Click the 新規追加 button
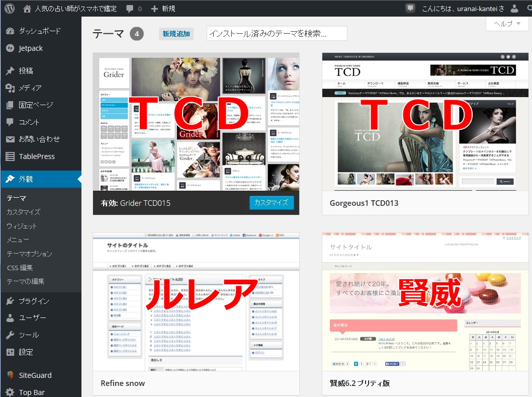This screenshot has height=397, width=532. [x=176, y=34]
